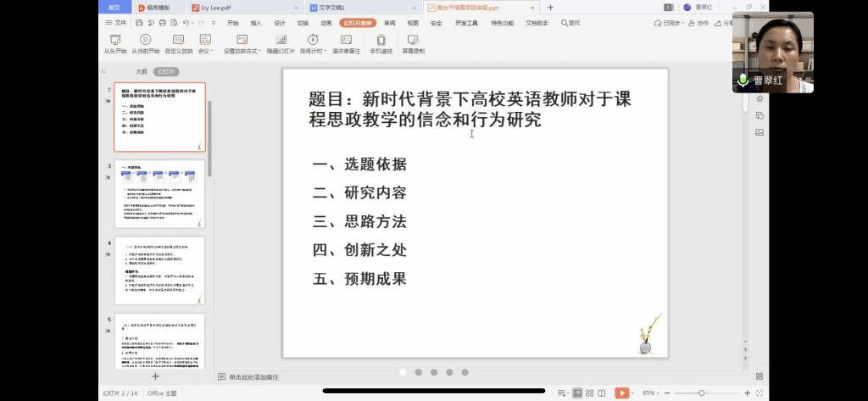Image resolution: width=868 pixels, height=401 pixels.
Task: Open phone remote control (手机遥控)
Action: pos(381,44)
